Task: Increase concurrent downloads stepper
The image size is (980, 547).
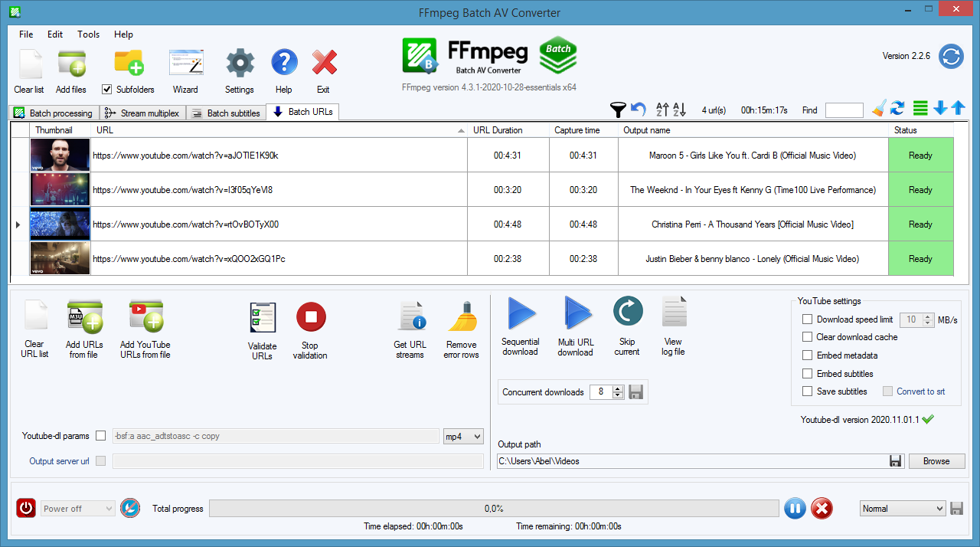Action: coord(618,388)
